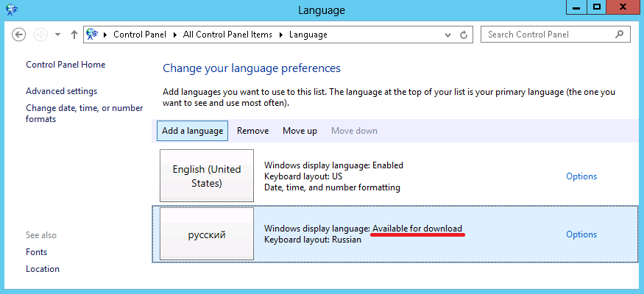Open Advanced settings link
Image resolution: width=644 pixels, height=294 pixels.
[x=61, y=91]
